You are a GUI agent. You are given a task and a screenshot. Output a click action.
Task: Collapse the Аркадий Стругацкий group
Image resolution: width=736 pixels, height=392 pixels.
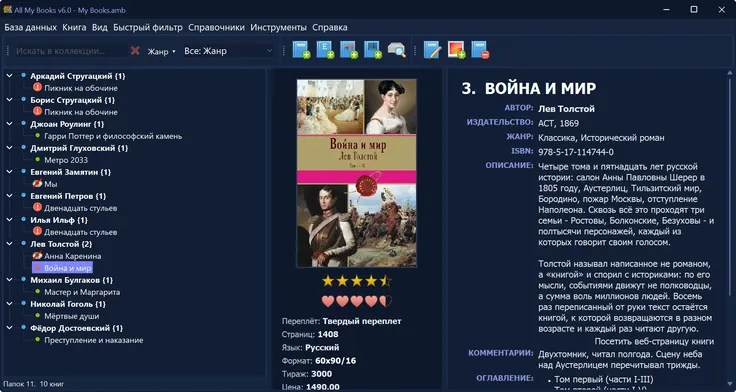pyautogui.click(x=9, y=75)
